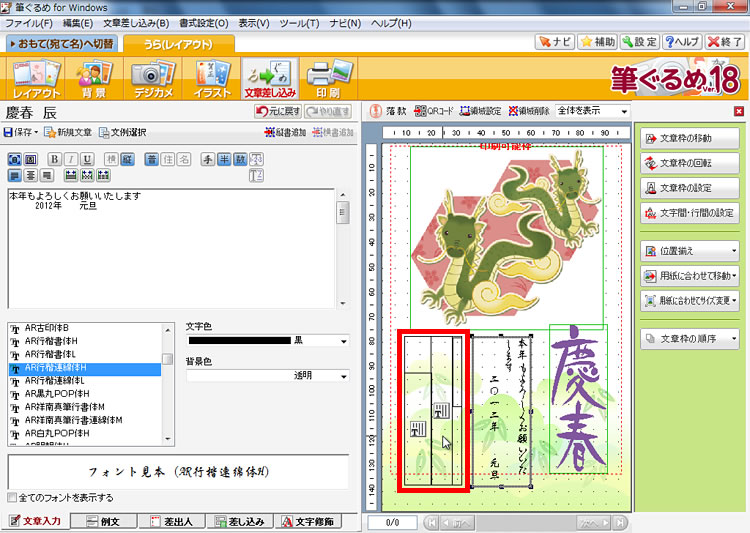Open the イラスト illustration tool
750x533 pixels.
[x=212, y=78]
